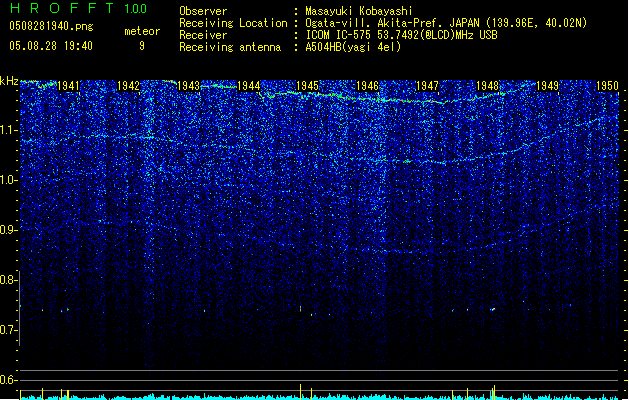
Task: Click the Receiving antenna label
Action: pos(230,47)
